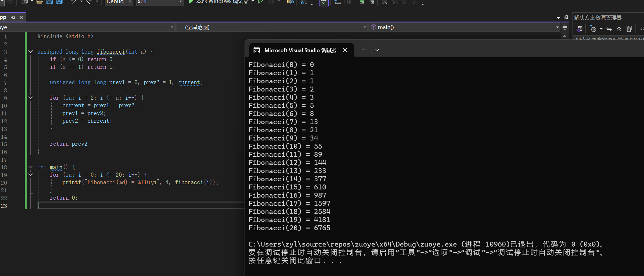Image resolution: width=644 pixels, height=276 pixels.
Task: Collapse the for loop on line 19
Action: [31, 175]
